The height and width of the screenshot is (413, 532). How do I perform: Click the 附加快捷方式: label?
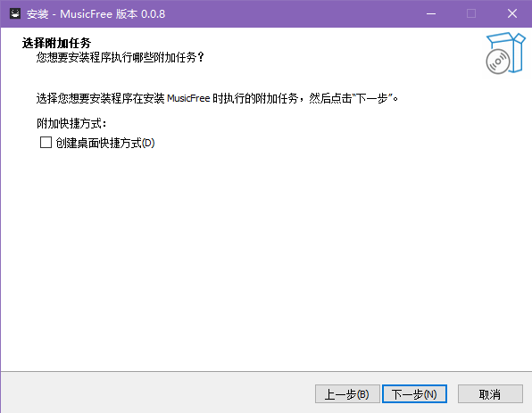pos(71,123)
